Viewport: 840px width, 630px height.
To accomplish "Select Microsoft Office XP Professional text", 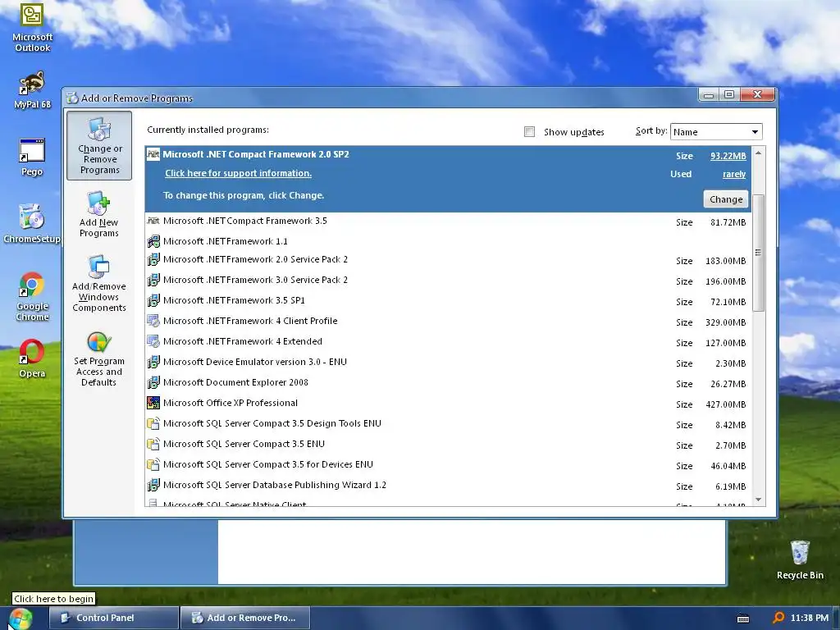I will point(231,403).
